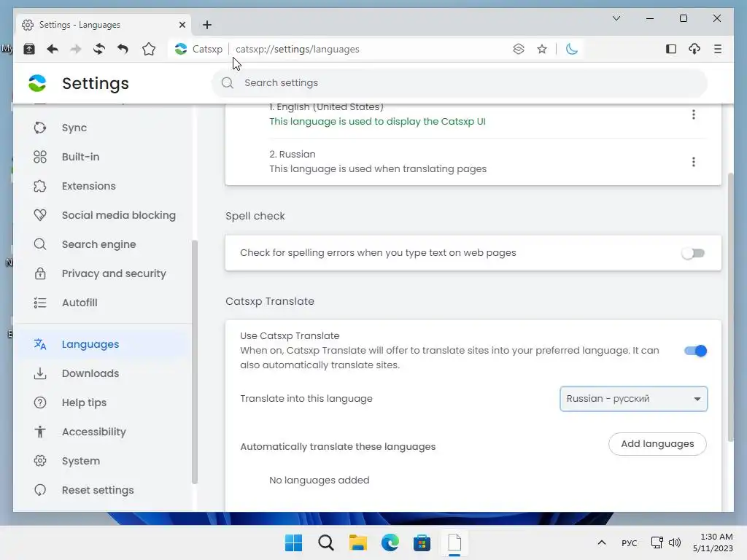Click the Built-in grid icon in the sidebar
Image resolution: width=747 pixels, height=560 pixels.
[40, 157]
